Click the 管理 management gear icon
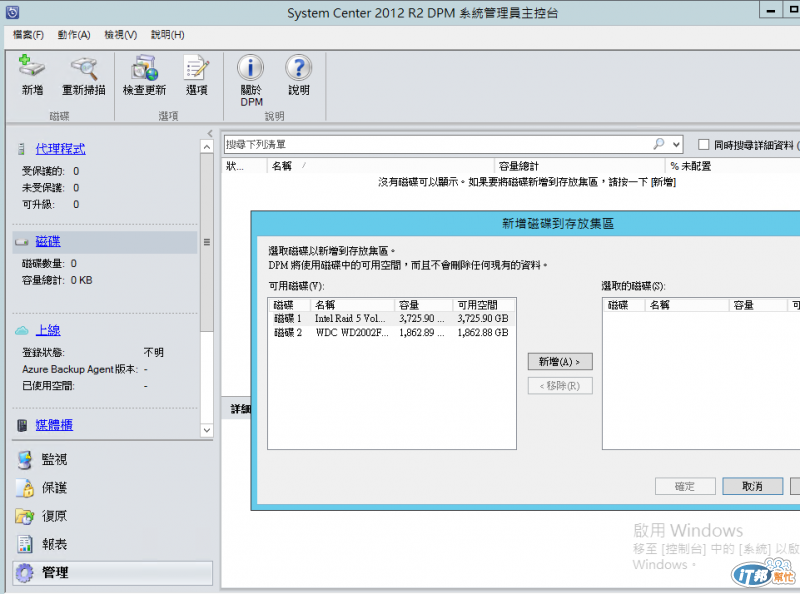Screen dimensions: 800x594 [24, 573]
